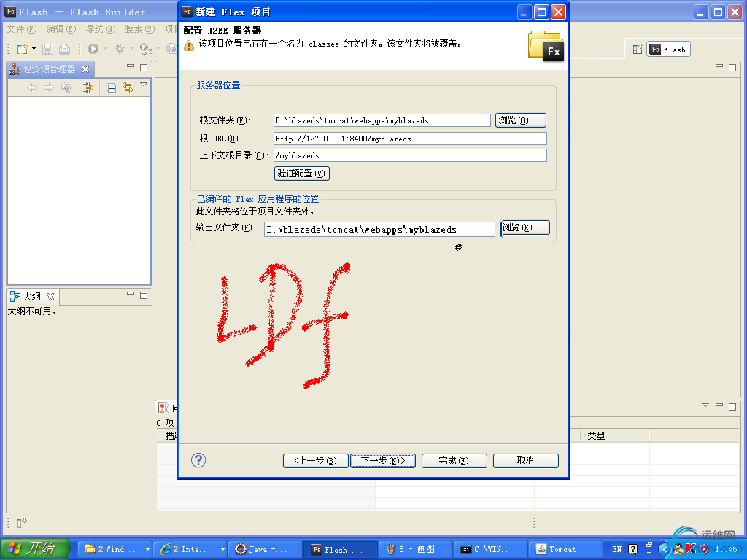Image resolution: width=747 pixels, height=560 pixels.
Task: Click the Debug bug icon in toolbar
Action: tap(120, 49)
